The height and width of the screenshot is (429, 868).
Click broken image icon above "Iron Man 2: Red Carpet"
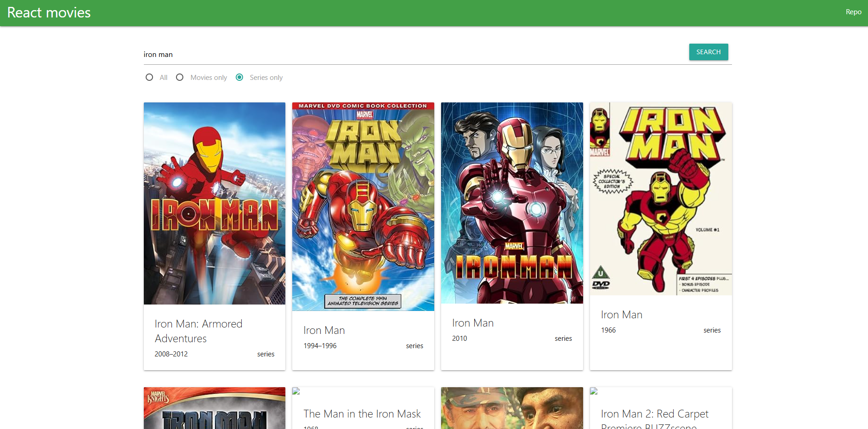click(594, 391)
